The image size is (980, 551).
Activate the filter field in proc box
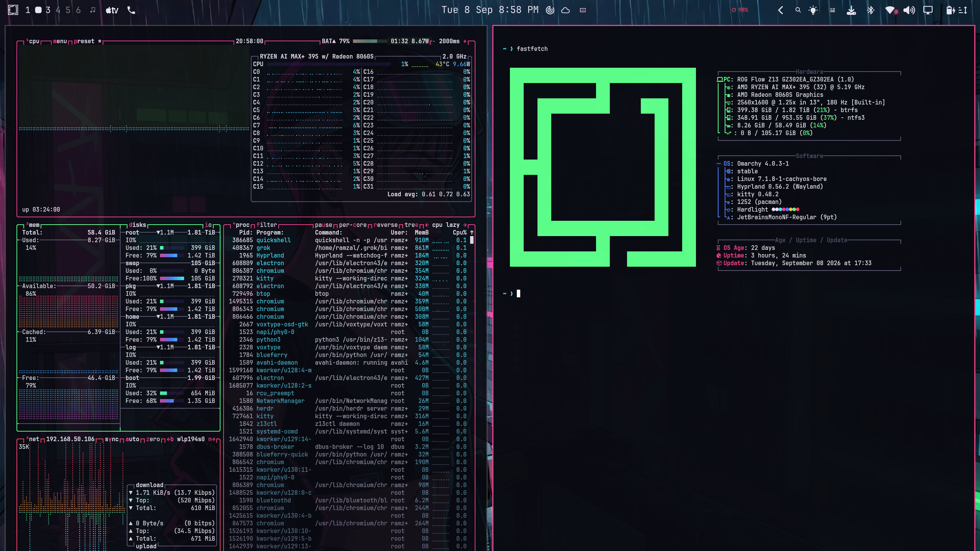[x=266, y=225]
